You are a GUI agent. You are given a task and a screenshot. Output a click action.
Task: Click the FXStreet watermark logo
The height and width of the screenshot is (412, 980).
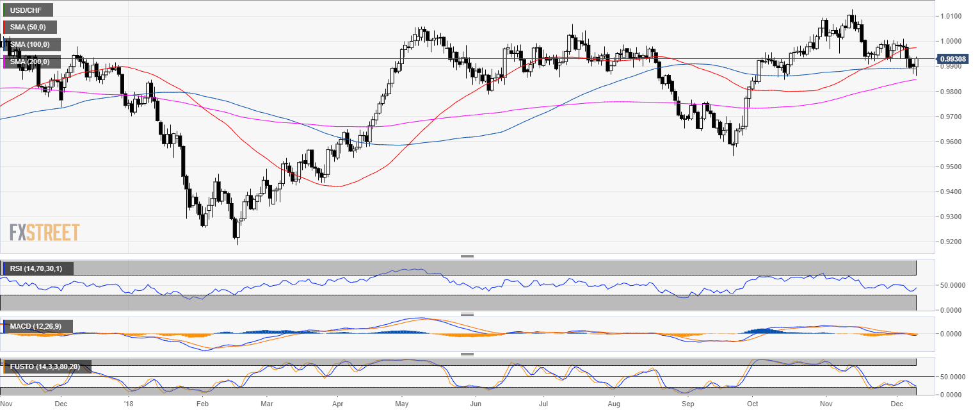(x=45, y=232)
